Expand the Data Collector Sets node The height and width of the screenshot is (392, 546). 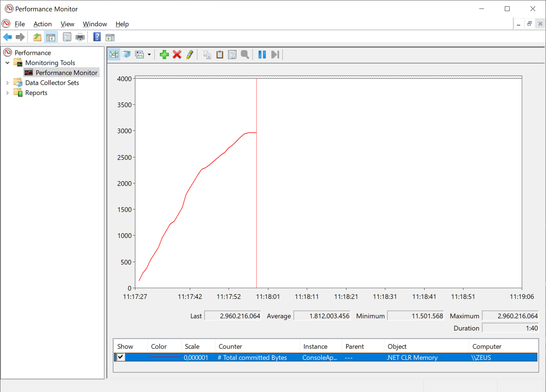point(8,83)
